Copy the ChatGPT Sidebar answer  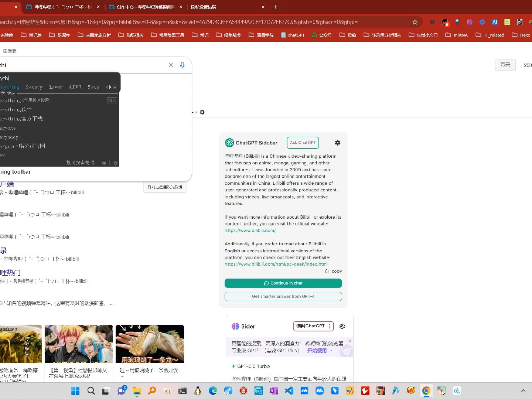(333, 271)
